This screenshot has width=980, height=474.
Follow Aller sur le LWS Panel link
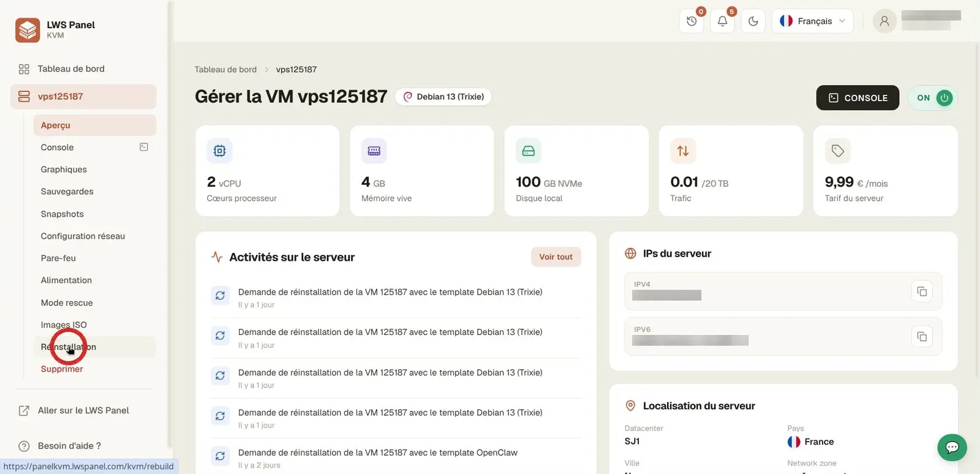[x=74, y=411]
